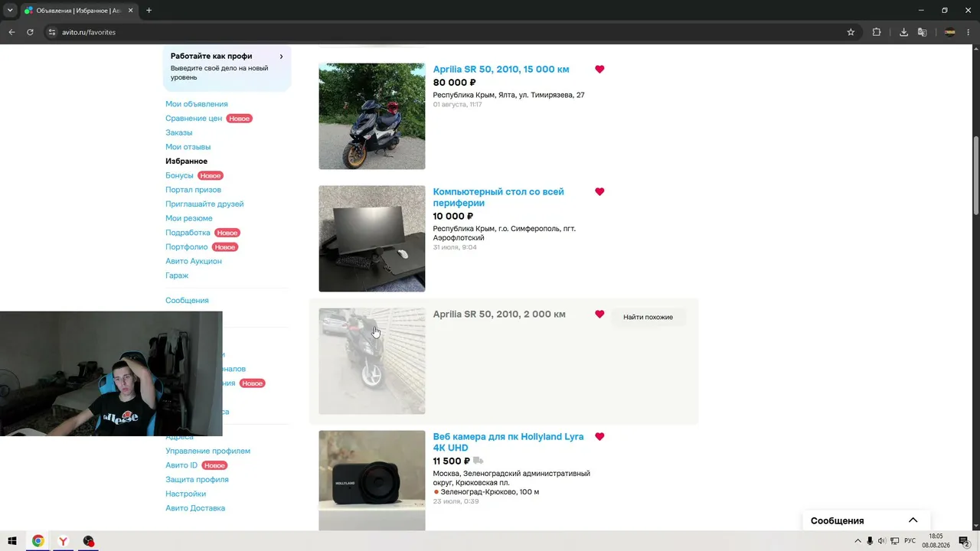The image size is (980, 551).
Task: View the Hollyland webcam listing photo
Action: coord(372,481)
